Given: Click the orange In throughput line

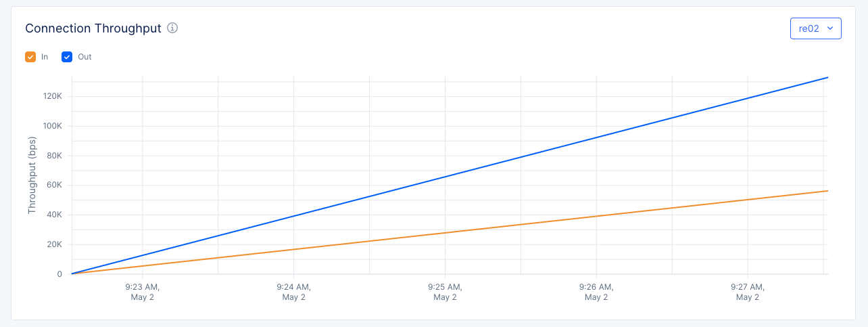Looking at the screenshot, I should pos(446,232).
